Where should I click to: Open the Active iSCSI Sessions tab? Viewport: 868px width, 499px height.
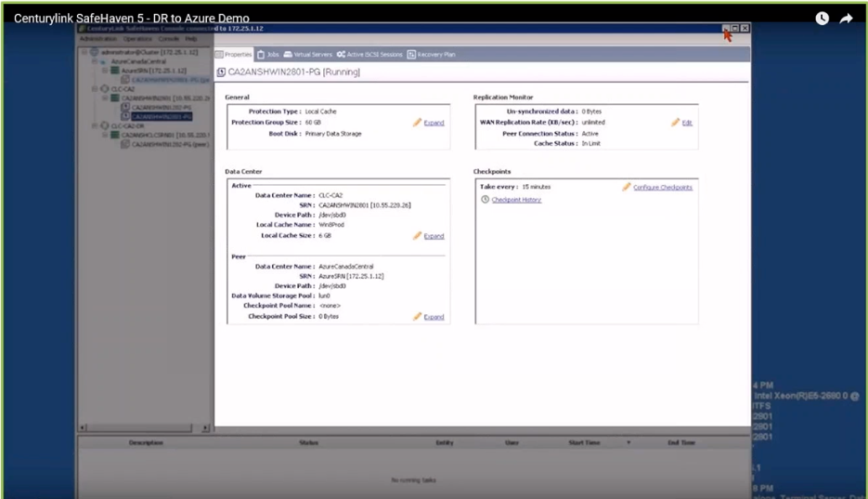(x=369, y=54)
